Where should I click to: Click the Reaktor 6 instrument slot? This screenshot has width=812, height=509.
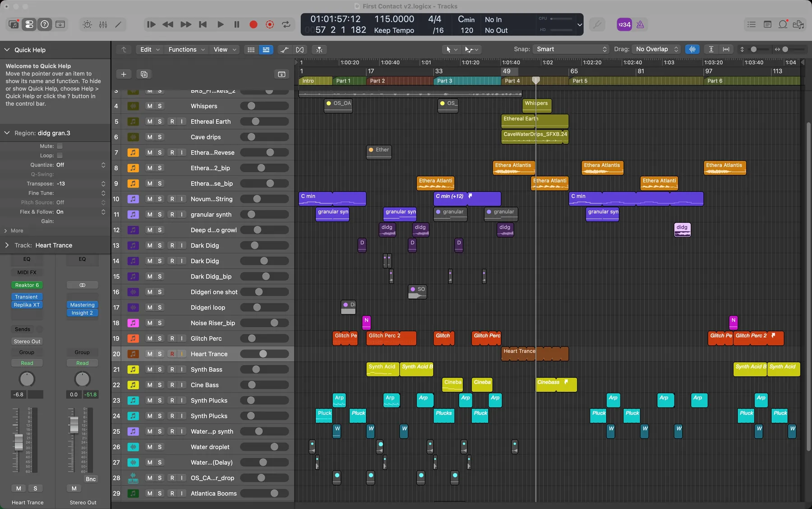point(27,285)
